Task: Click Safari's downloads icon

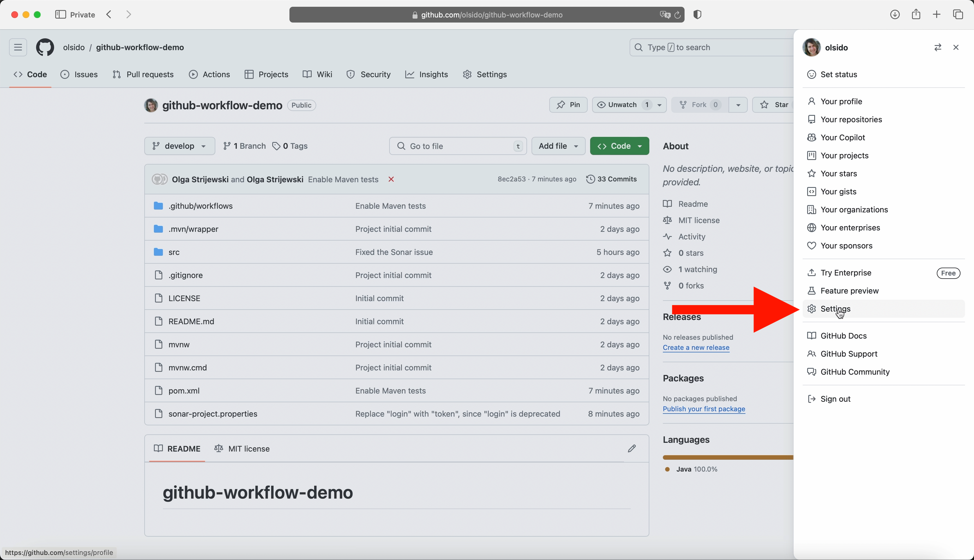Action: 895,15
